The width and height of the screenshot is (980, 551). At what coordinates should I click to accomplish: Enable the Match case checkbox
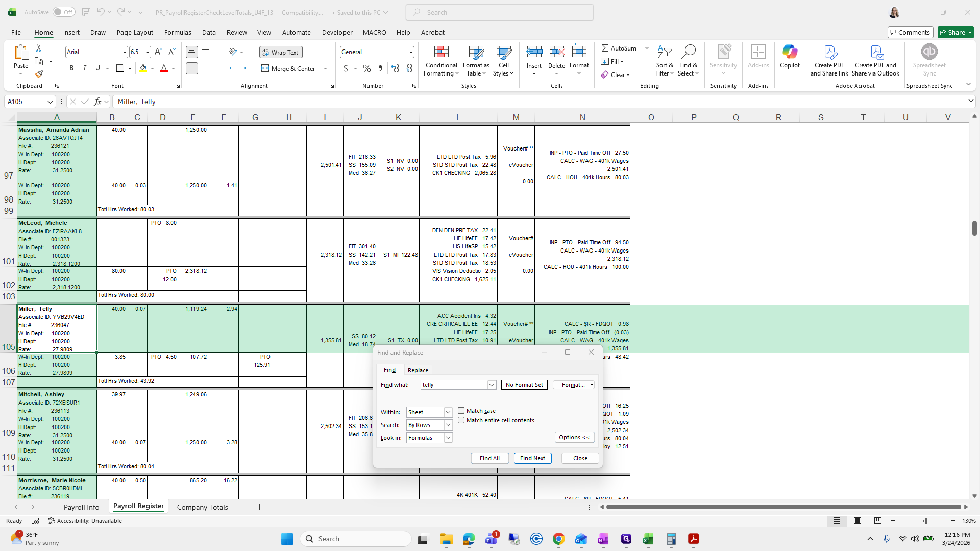[x=461, y=411]
